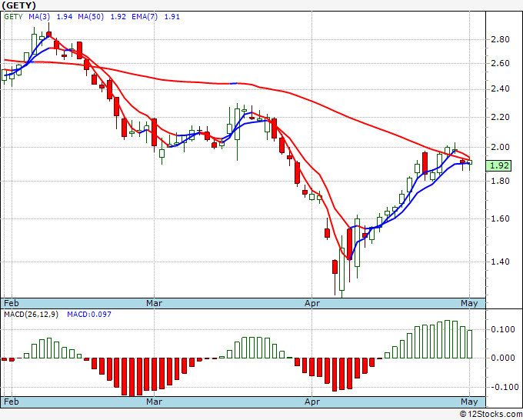Click the MA(50) value 1.92 in the legend
Screen dimensions: 523x420
pyautogui.click(x=118, y=17)
